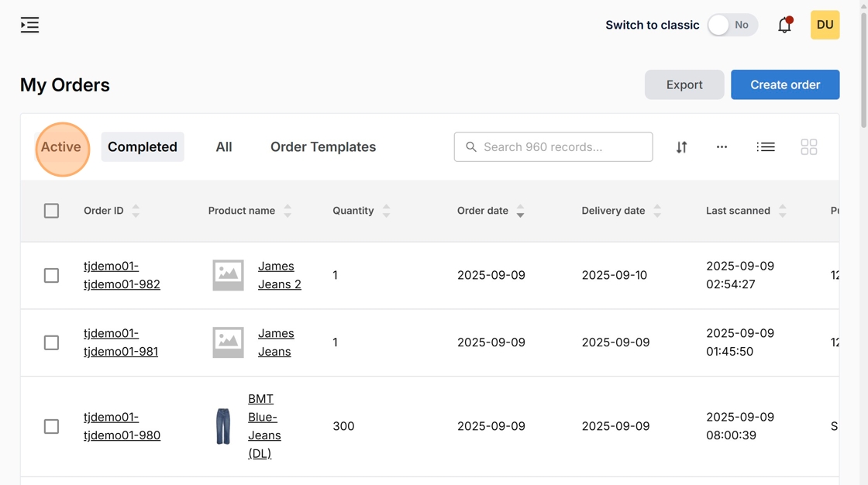This screenshot has height=485, width=868.
Task: Sort by Last scanned column arrows
Action: click(x=782, y=211)
